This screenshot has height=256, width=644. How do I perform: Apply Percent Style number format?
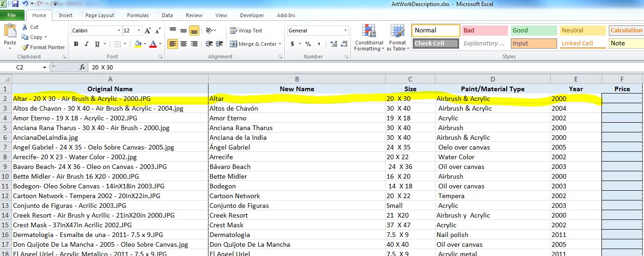click(307, 44)
